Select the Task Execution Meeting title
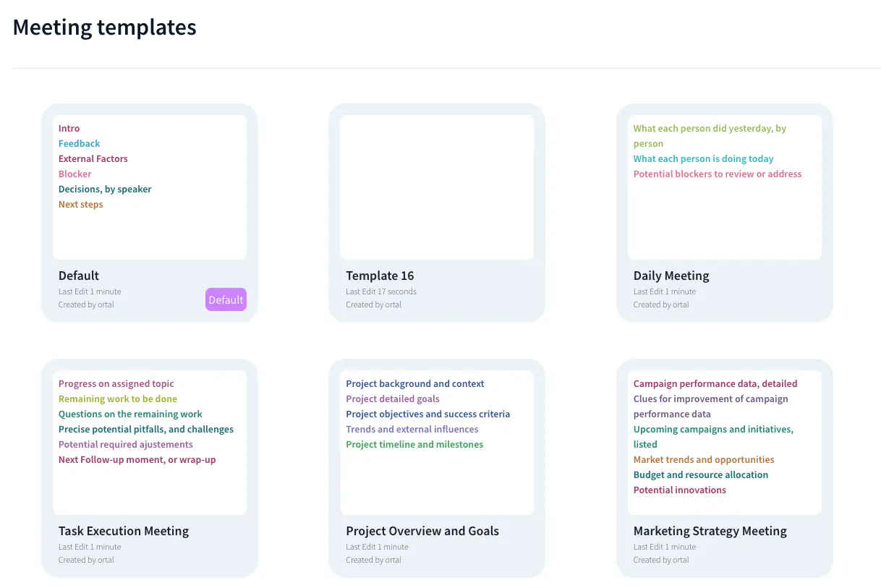The image size is (881, 588). tap(124, 531)
